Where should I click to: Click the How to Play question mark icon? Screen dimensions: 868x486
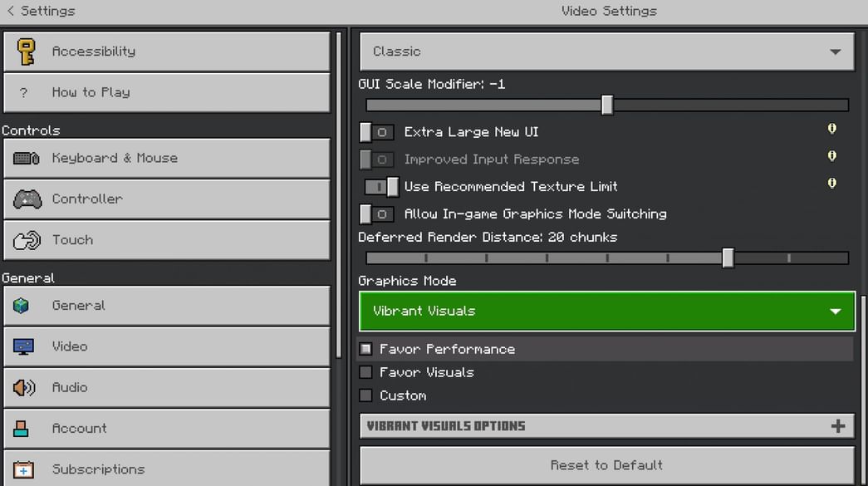click(x=22, y=92)
